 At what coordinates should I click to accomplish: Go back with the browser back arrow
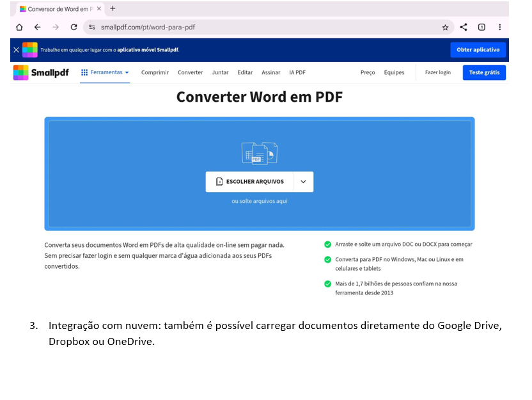click(x=37, y=28)
